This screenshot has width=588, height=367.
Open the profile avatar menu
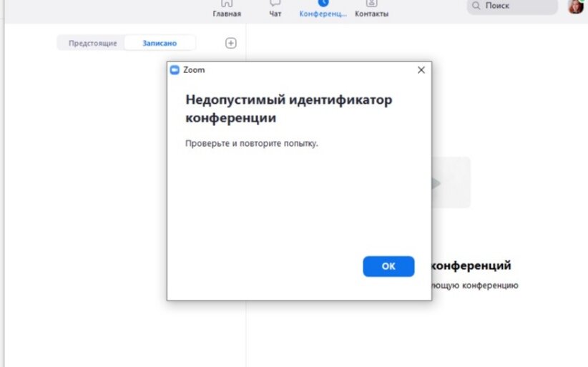tap(576, 6)
